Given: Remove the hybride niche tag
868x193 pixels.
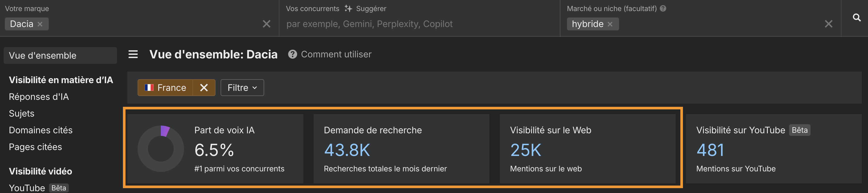Looking at the screenshot, I should coord(610,24).
